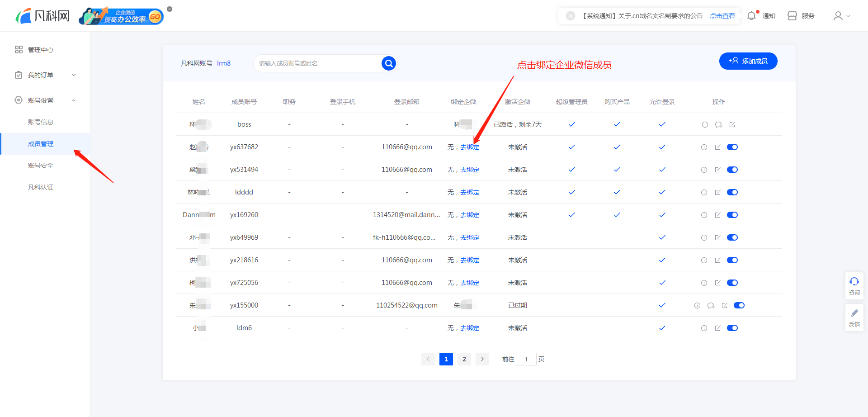
Task: Click the 添加成员 button
Action: click(748, 61)
